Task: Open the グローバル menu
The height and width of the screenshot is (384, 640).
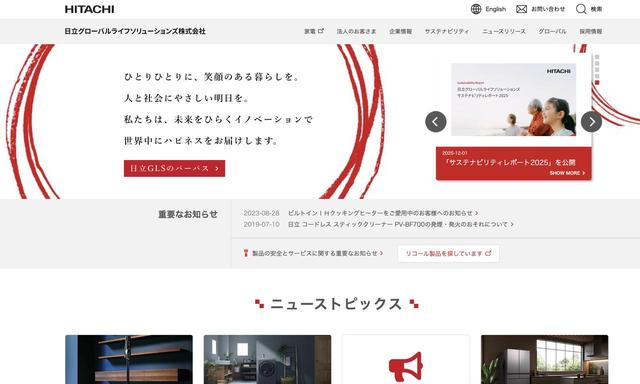Action: click(552, 31)
